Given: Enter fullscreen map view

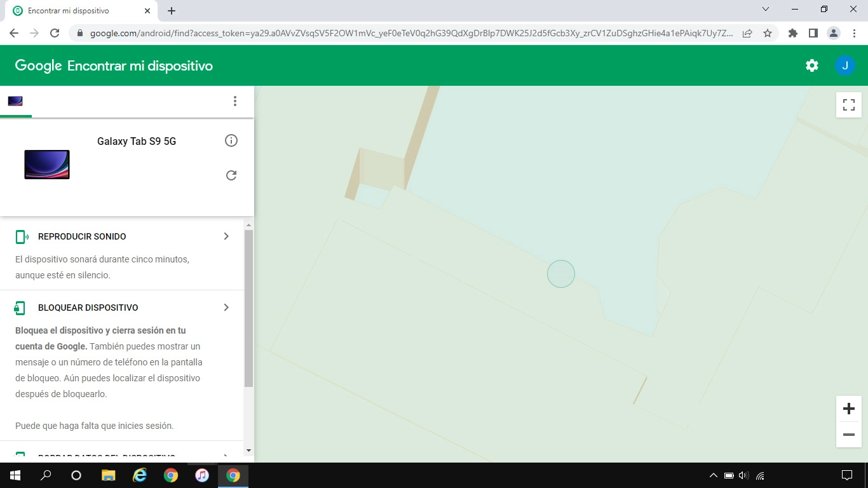Looking at the screenshot, I should 848,104.
